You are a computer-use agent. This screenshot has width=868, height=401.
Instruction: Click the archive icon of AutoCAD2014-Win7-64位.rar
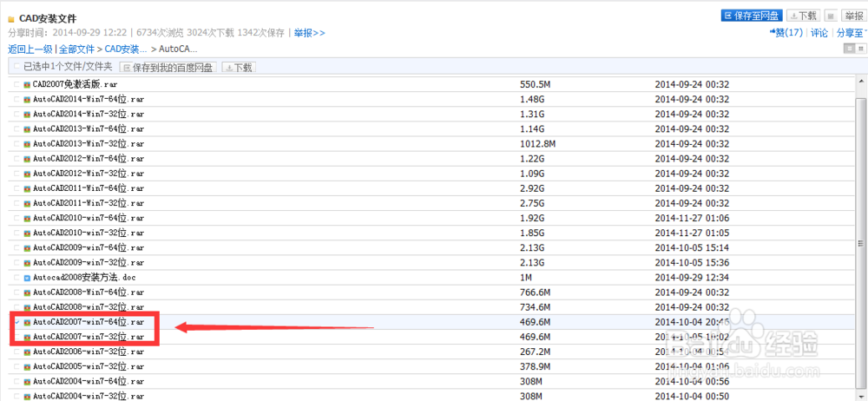pos(27,100)
